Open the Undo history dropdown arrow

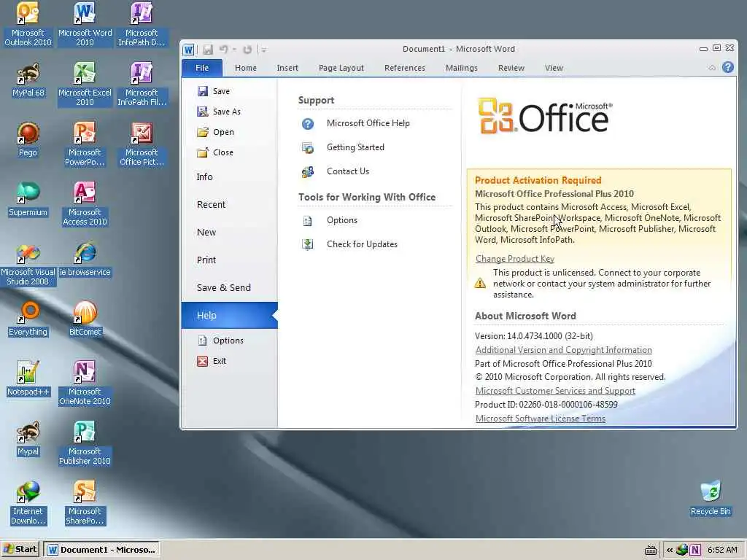click(234, 49)
